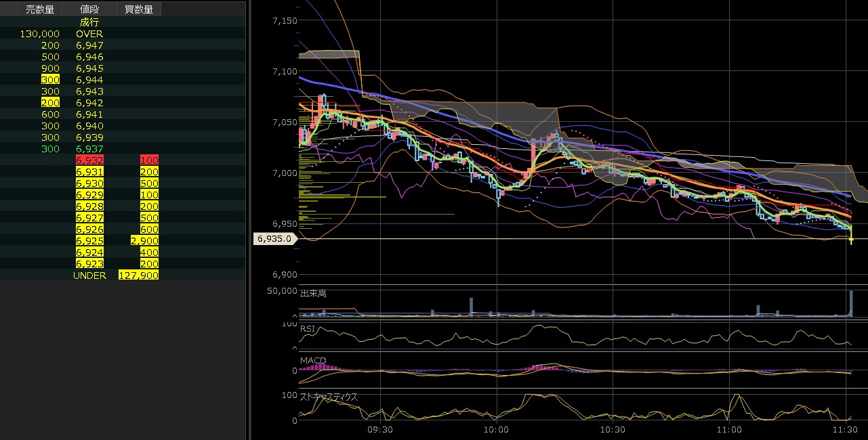The width and height of the screenshot is (868, 440).
Task: Select the 成行 market order row
Action: pyautogui.click(x=89, y=22)
